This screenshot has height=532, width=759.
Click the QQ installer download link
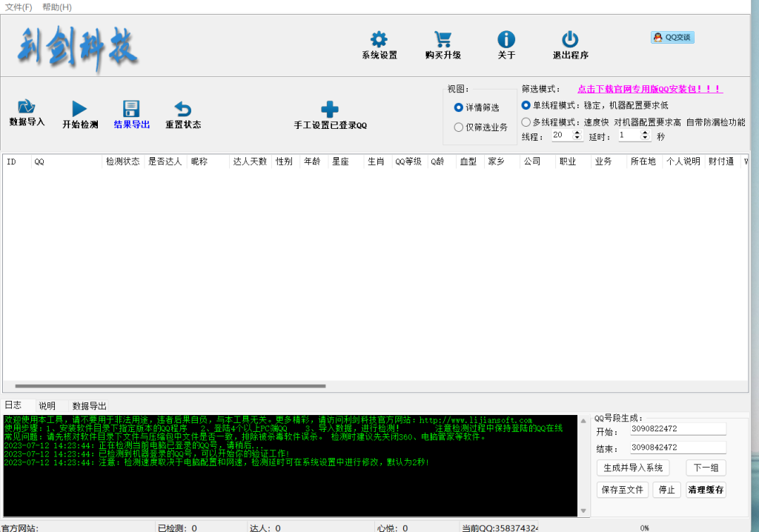pyautogui.click(x=649, y=88)
